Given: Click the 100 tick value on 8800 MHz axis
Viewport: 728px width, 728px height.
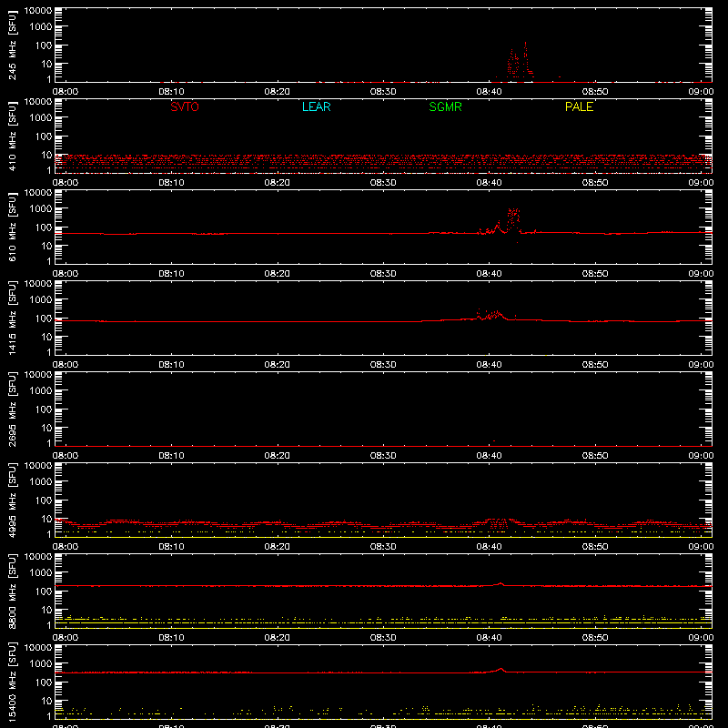Looking at the screenshot, I should pos(44,591).
